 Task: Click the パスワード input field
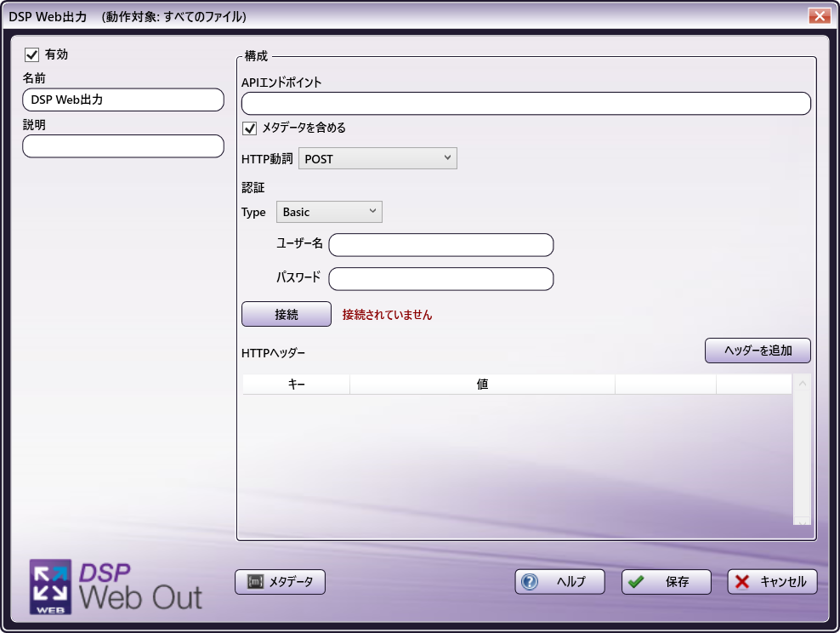pyautogui.click(x=441, y=279)
